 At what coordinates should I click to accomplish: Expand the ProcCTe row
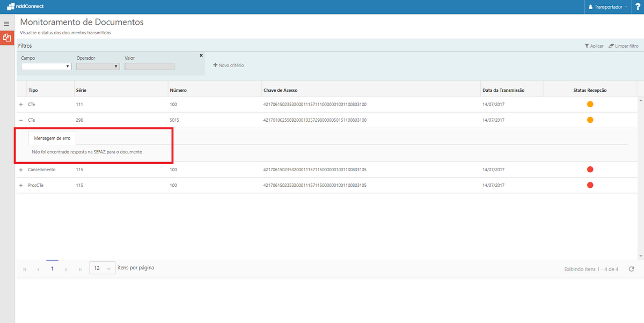[x=21, y=185]
